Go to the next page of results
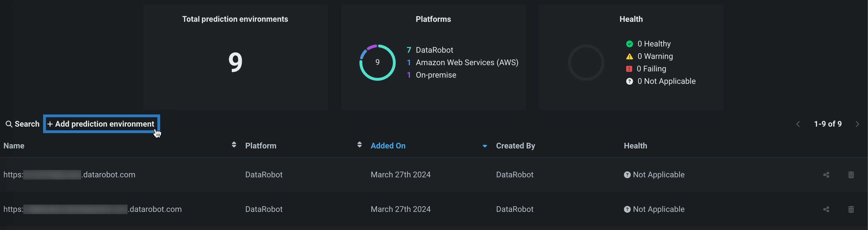The width and height of the screenshot is (868, 230). (857, 124)
